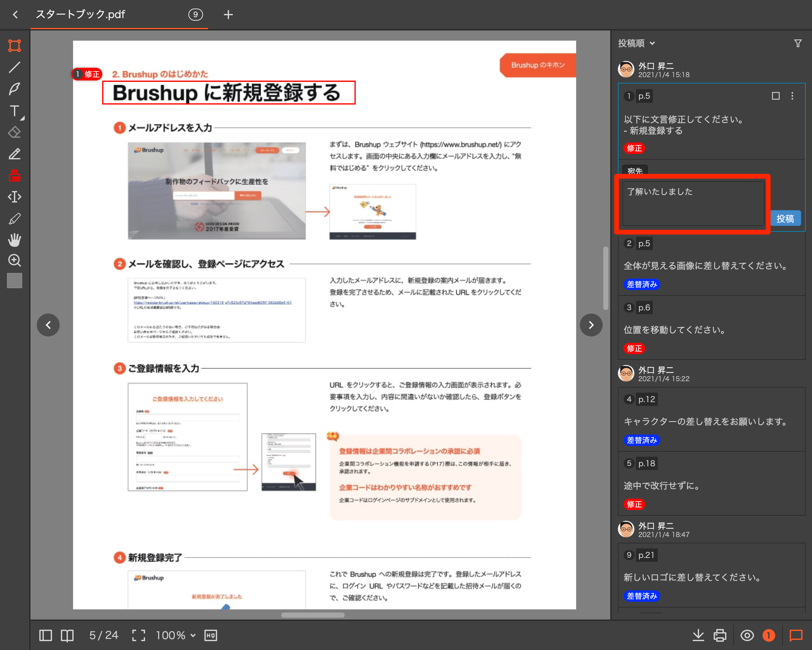812x650 pixels.
Task: Click the 修正 tag on comment 3
Action: click(x=634, y=348)
